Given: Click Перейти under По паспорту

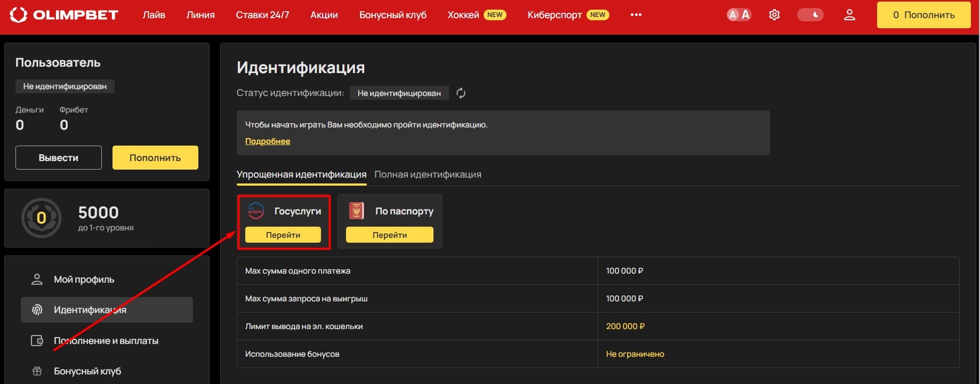Looking at the screenshot, I should [x=390, y=235].
